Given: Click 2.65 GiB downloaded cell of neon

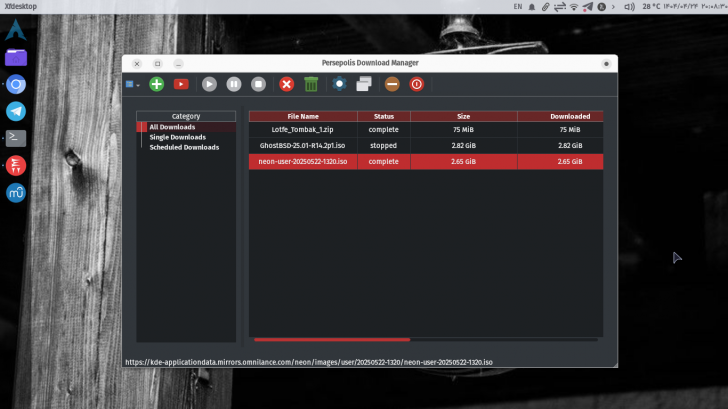Looking at the screenshot, I should (560, 162).
